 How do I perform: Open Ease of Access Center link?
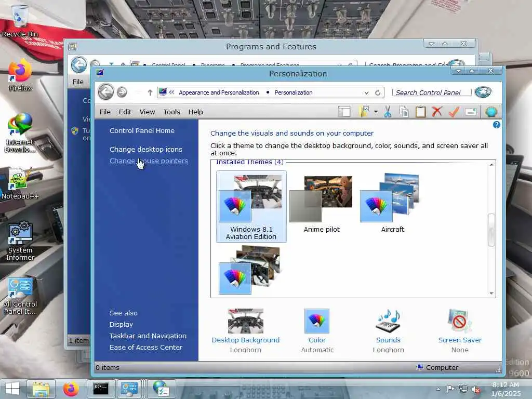[146, 348]
